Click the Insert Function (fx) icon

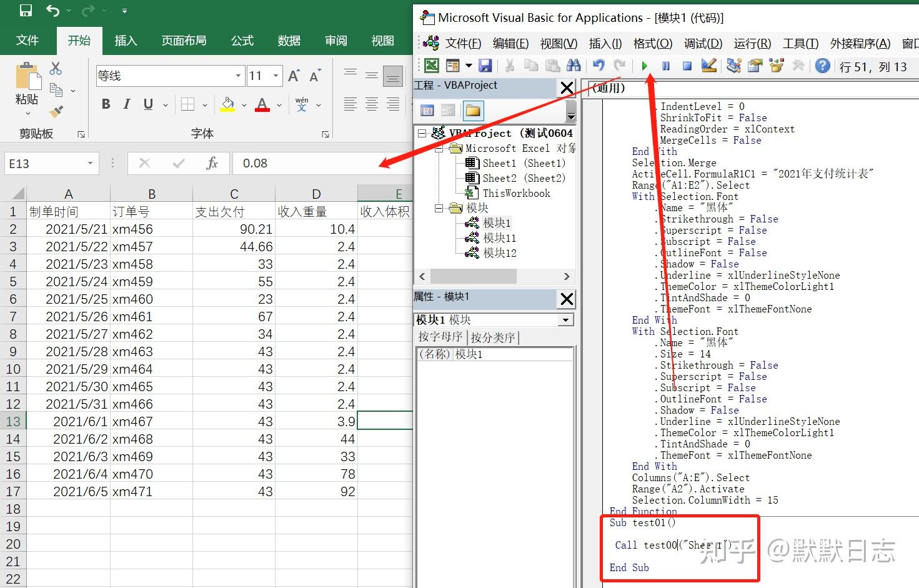click(x=213, y=163)
